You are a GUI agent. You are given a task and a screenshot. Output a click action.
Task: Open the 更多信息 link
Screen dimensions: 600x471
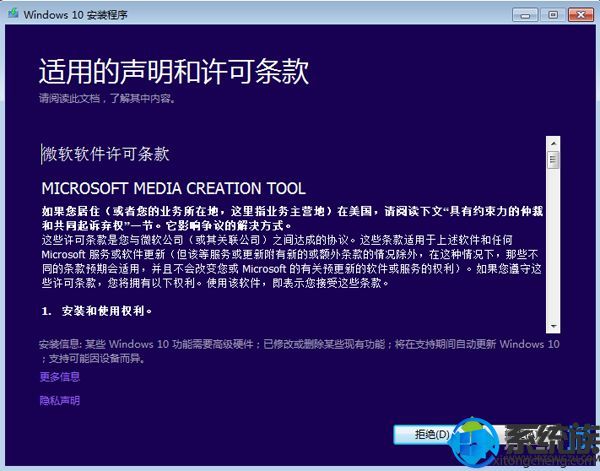tap(60, 377)
